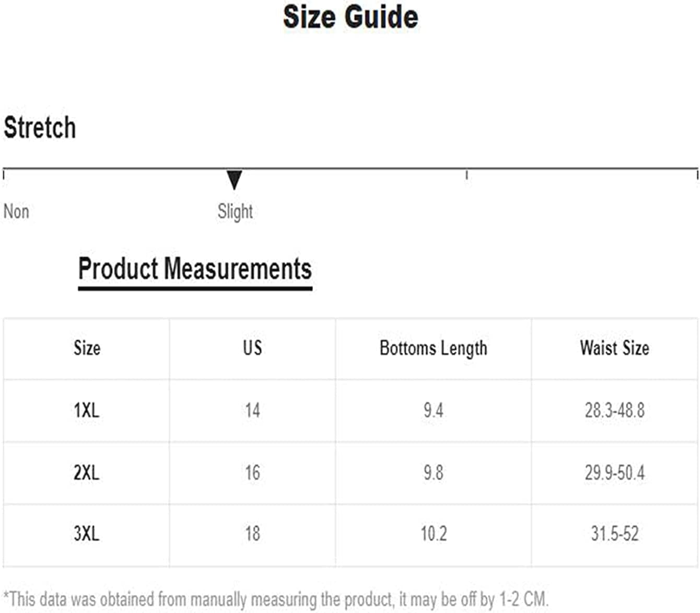Click the Size column header
The width and height of the screenshot is (700, 613).
pyautogui.click(x=87, y=348)
